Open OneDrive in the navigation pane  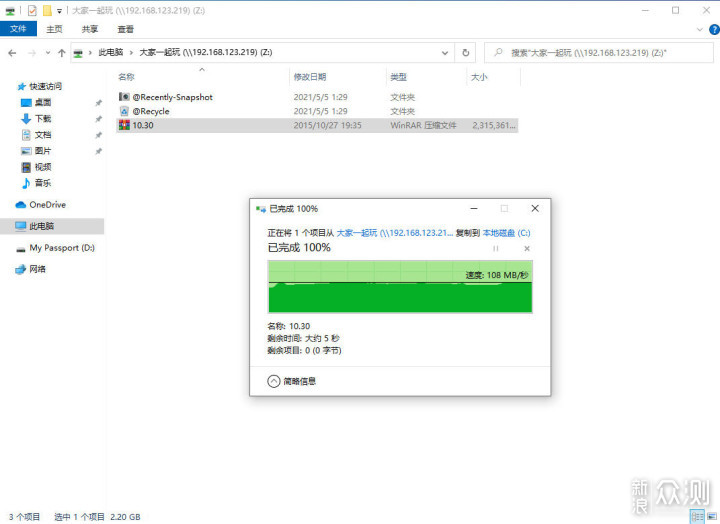coord(47,205)
